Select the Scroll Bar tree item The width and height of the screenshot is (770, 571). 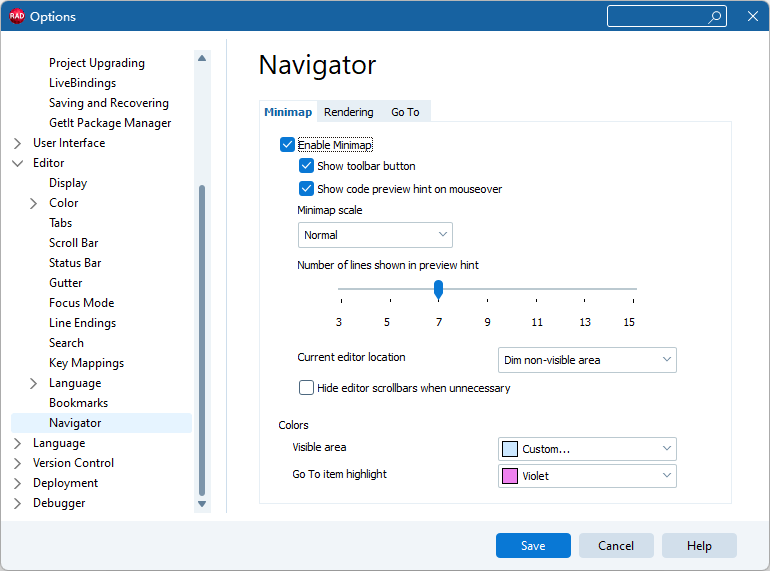(x=74, y=243)
